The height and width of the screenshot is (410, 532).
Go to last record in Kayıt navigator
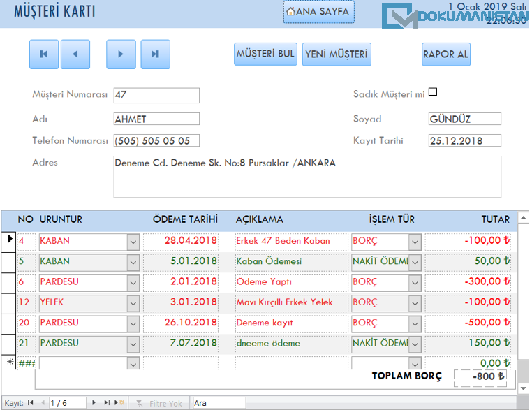107,402
